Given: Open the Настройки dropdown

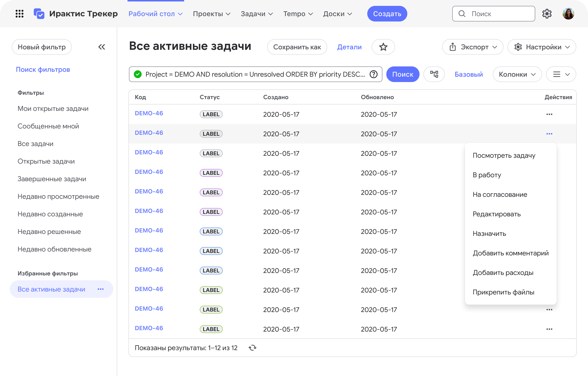Looking at the screenshot, I should coord(542,47).
